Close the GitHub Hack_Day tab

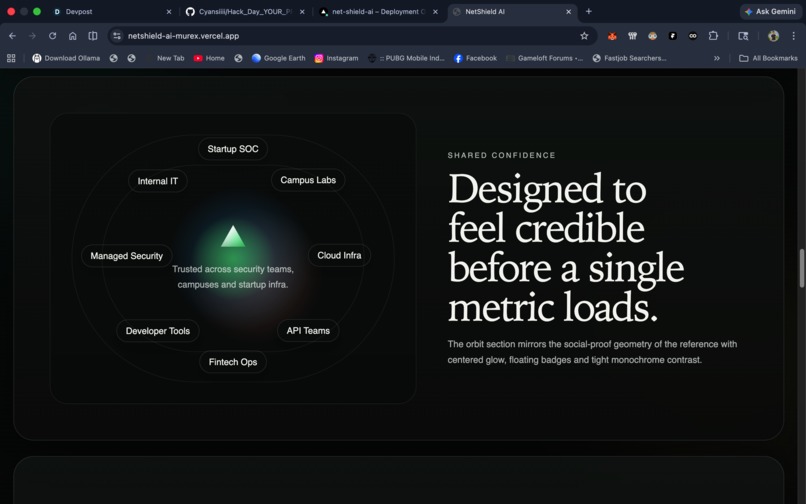[302, 12]
